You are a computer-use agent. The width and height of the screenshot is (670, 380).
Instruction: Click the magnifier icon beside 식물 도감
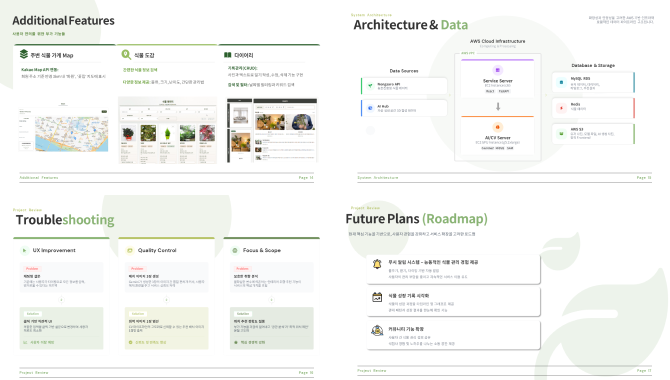(x=126, y=54)
